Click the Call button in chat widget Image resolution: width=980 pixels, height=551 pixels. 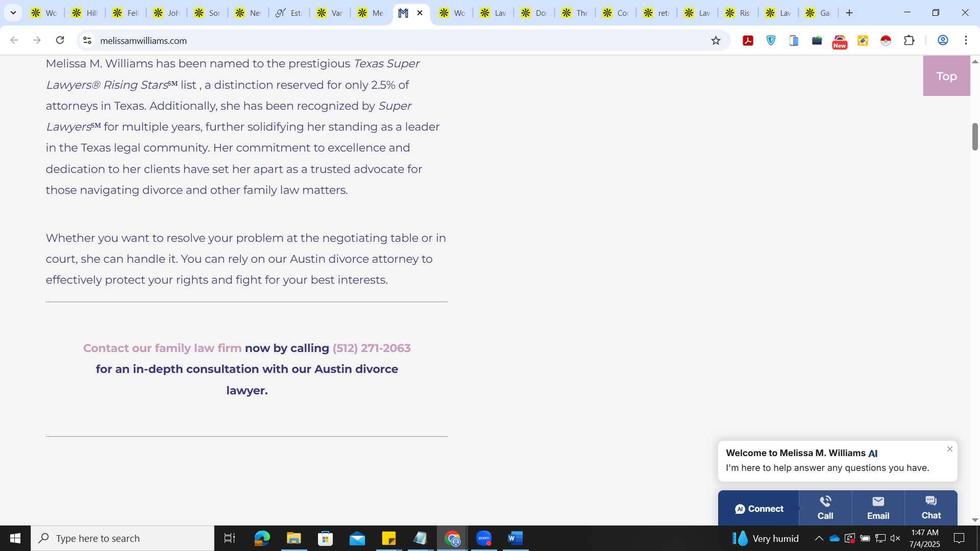point(825,508)
